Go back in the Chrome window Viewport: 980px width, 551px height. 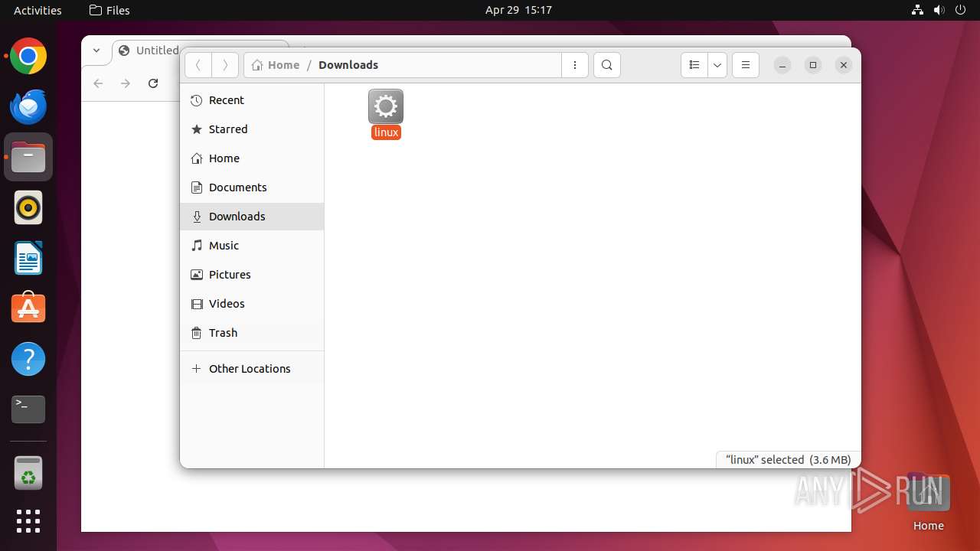click(x=98, y=83)
